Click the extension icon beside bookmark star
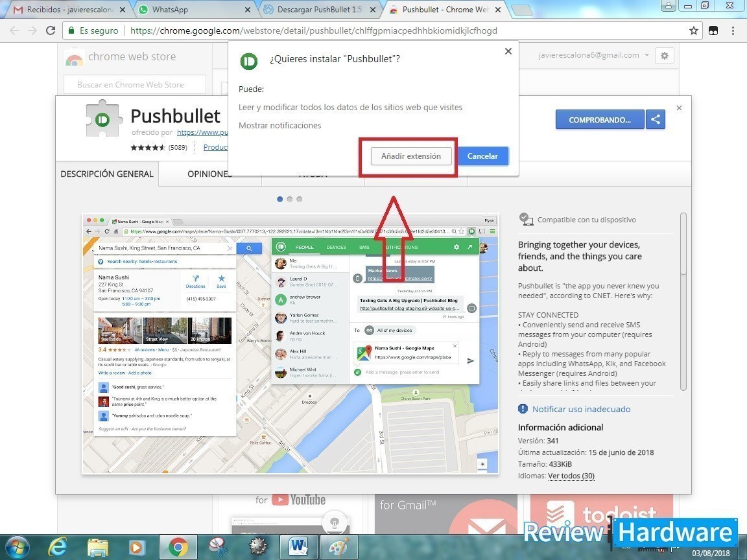 [713, 30]
